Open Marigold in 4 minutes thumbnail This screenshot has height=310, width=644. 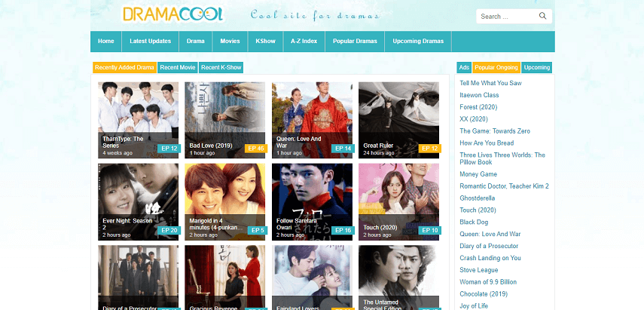[224, 202]
